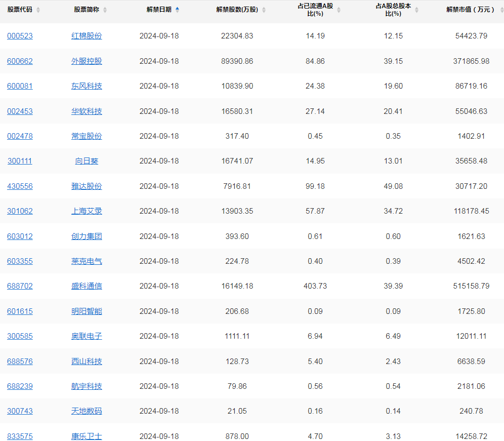Toggle the 解禁日期 sort arrow
The height and width of the screenshot is (441, 504).
[x=177, y=10]
